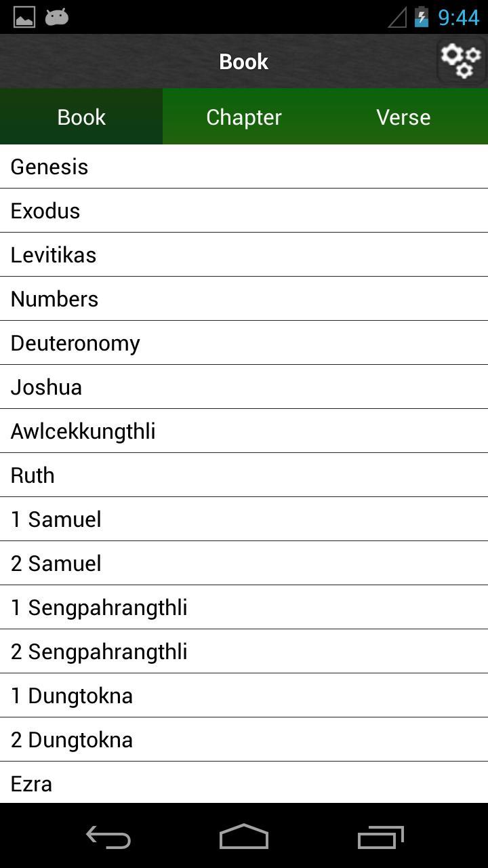Switch to the Verse tab
This screenshot has width=488, height=868.
(x=403, y=117)
